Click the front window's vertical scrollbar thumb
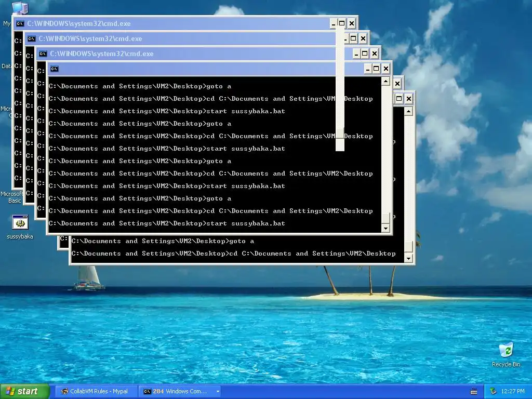The width and height of the screenshot is (532, 399). [385, 218]
